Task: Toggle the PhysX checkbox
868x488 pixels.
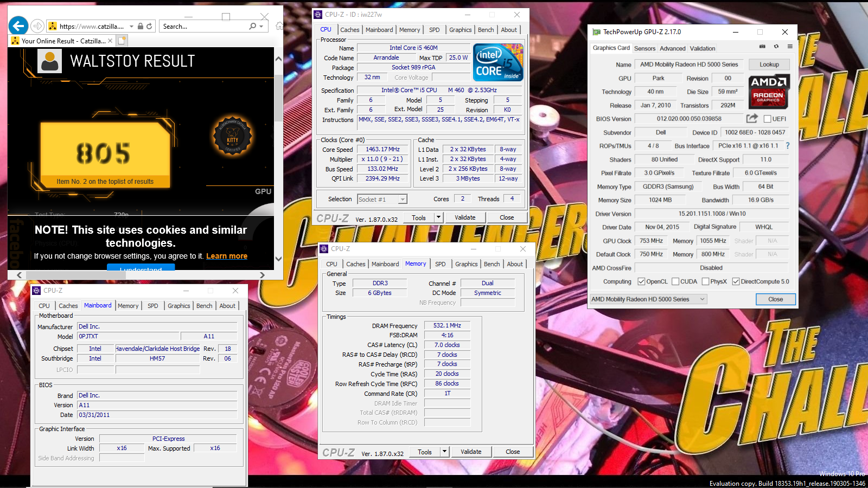Action: pyautogui.click(x=705, y=281)
